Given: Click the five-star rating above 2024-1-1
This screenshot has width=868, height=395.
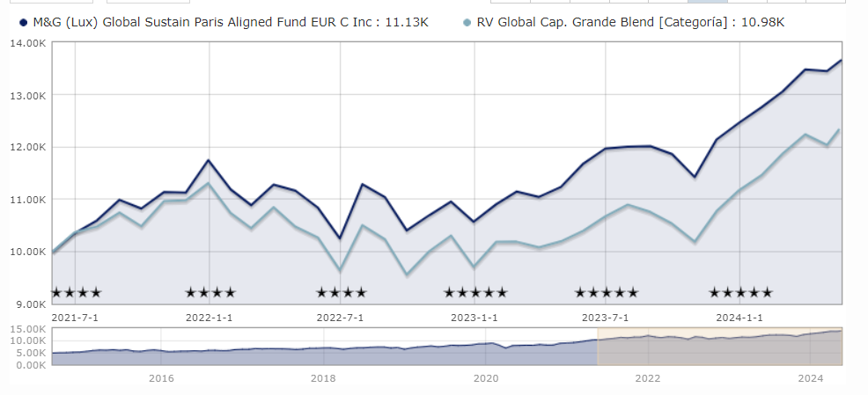Looking at the screenshot, I should point(741,293).
